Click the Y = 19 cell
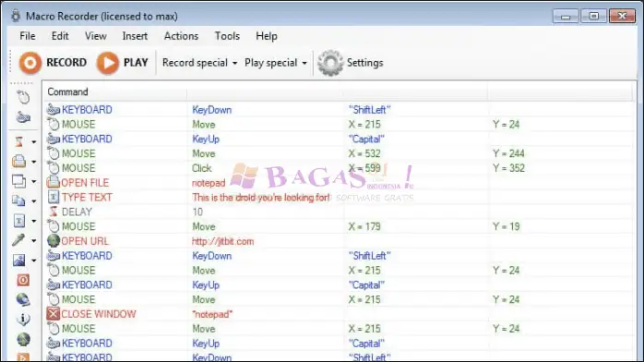 coord(506,226)
